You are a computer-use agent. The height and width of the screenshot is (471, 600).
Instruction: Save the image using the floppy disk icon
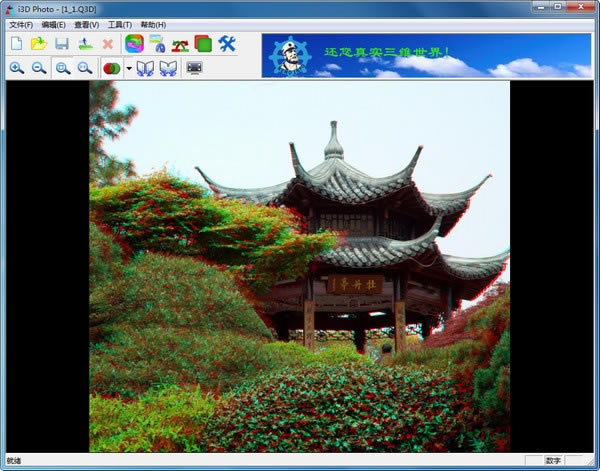pyautogui.click(x=62, y=44)
